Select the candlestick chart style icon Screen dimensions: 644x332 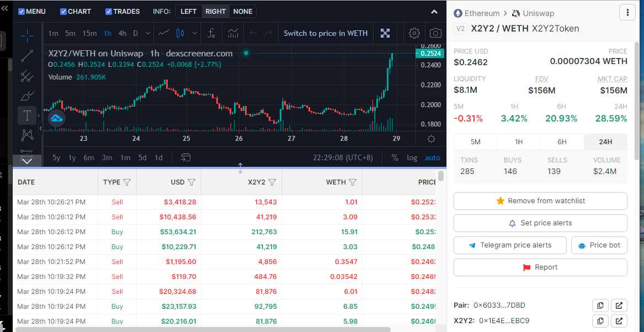click(x=180, y=33)
